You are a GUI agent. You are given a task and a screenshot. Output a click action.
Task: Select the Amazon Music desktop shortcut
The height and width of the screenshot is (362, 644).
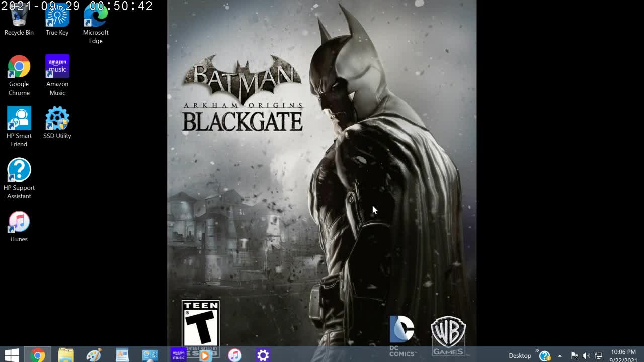pos(57,75)
